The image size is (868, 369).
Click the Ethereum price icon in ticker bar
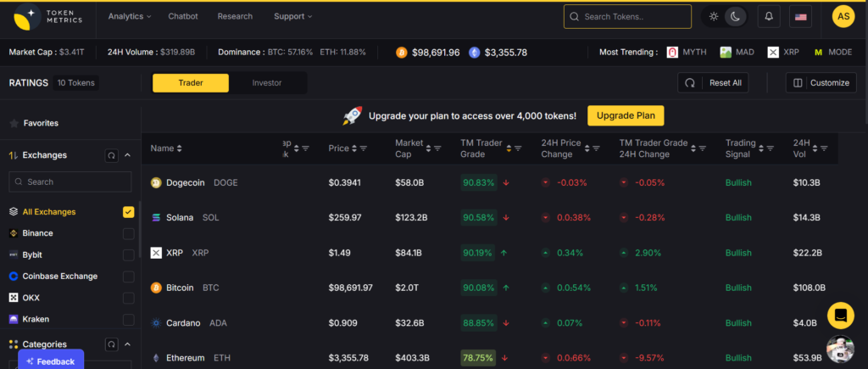pos(475,53)
